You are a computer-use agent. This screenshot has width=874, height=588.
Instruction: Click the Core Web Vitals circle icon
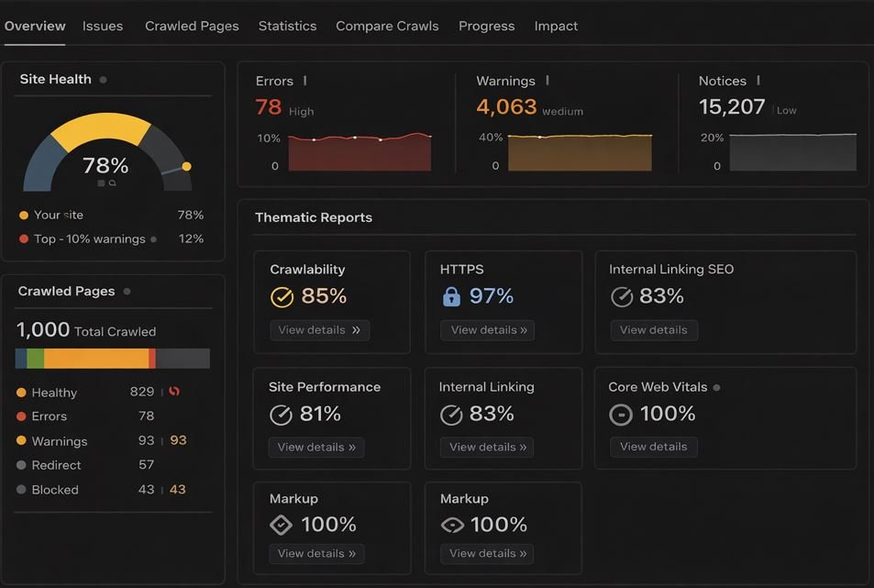621,415
